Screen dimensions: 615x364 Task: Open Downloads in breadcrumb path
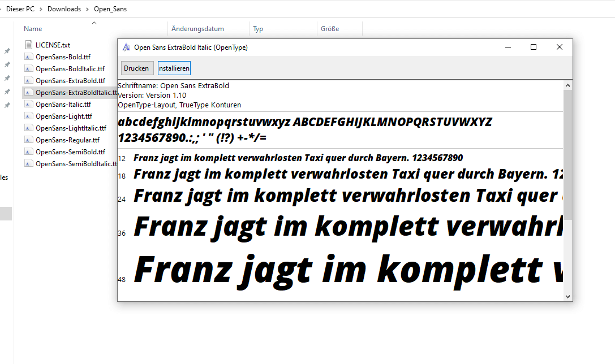64,8
